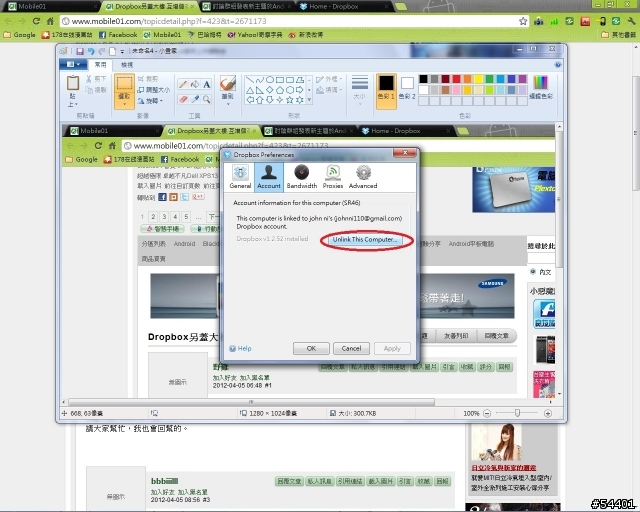Select the 內文 radio button in canvas
The image size is (640, 512).
(x=533, y=272)
